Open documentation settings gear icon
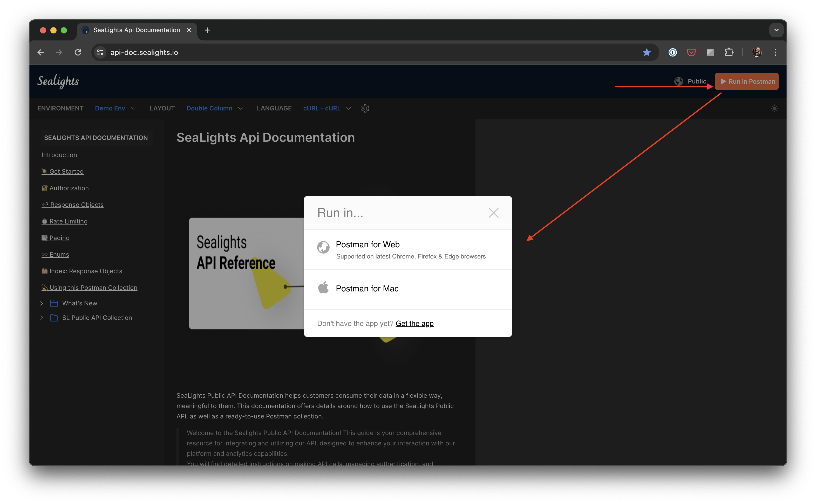This screenshot has width=816, height=504. click(x=365, y=108)
